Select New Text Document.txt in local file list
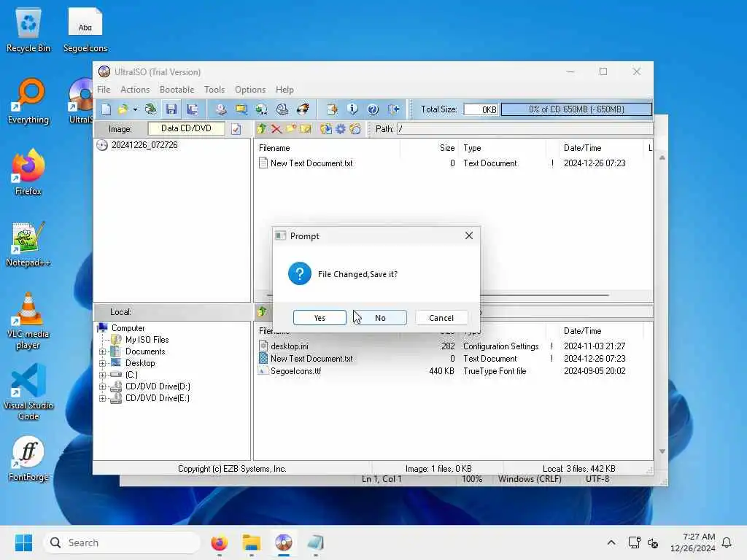This screenshot has width=747, height=560. [x=311, y=359]
